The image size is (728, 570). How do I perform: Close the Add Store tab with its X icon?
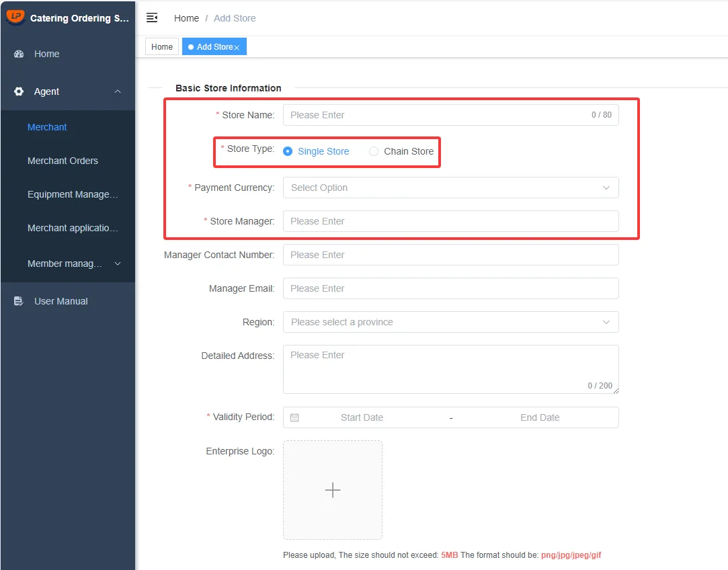click(237, 47)
